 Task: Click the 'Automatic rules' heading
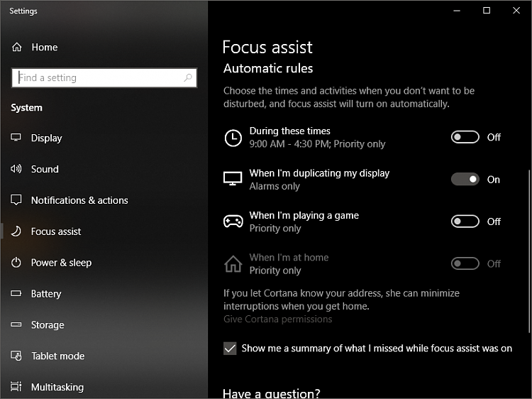tap(268, 68)
